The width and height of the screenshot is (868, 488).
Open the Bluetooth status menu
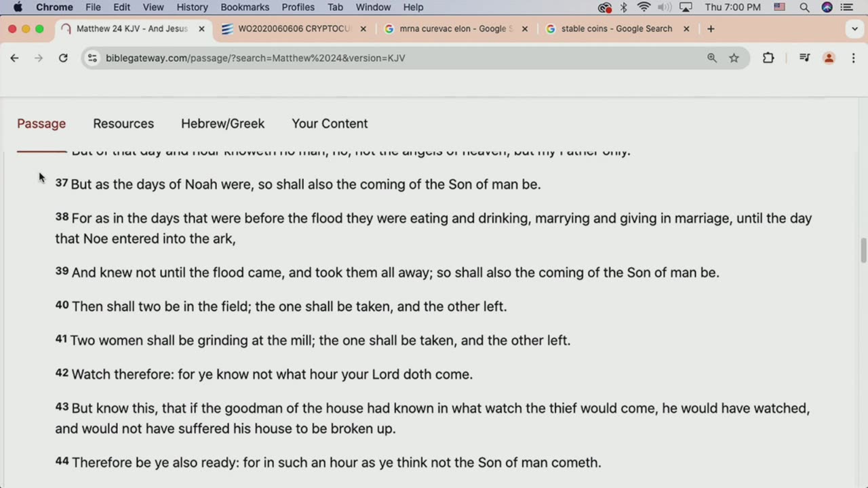[x=624, y=7]
